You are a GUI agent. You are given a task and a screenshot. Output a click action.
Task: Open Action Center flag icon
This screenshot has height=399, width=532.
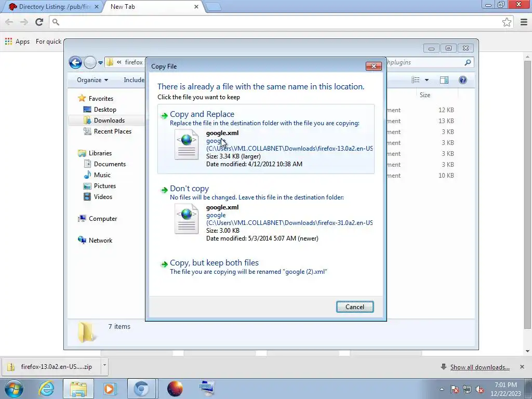[x=455, y=389]
